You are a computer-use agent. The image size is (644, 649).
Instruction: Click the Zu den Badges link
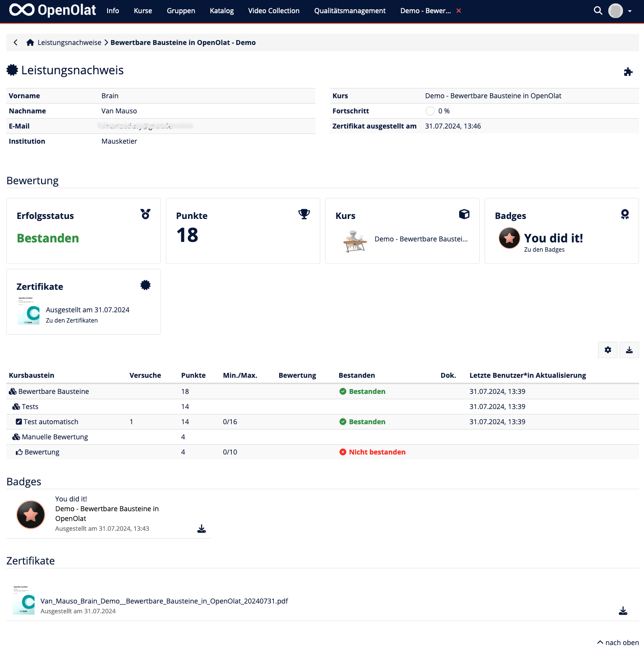(x=544, y=250)
